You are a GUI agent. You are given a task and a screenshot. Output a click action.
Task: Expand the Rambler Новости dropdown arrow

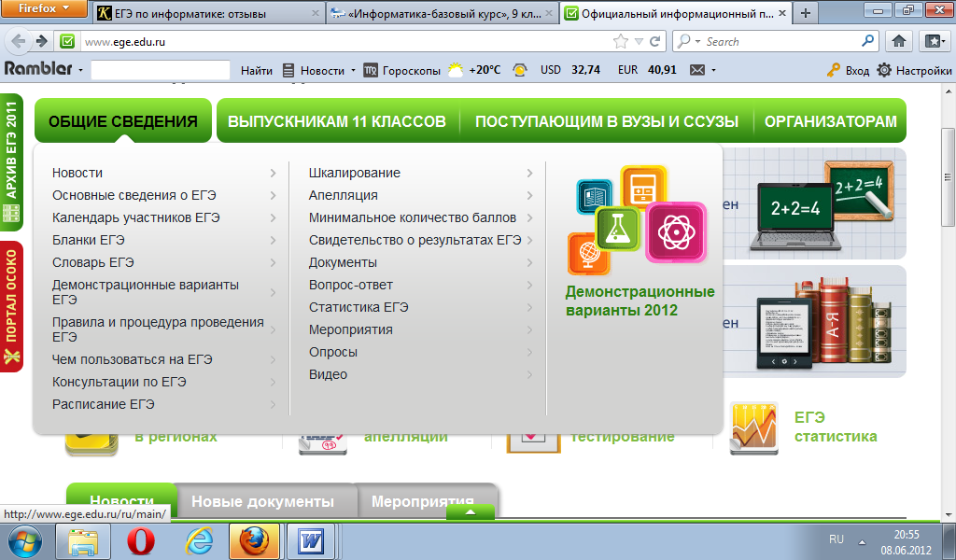click(353, 70)
